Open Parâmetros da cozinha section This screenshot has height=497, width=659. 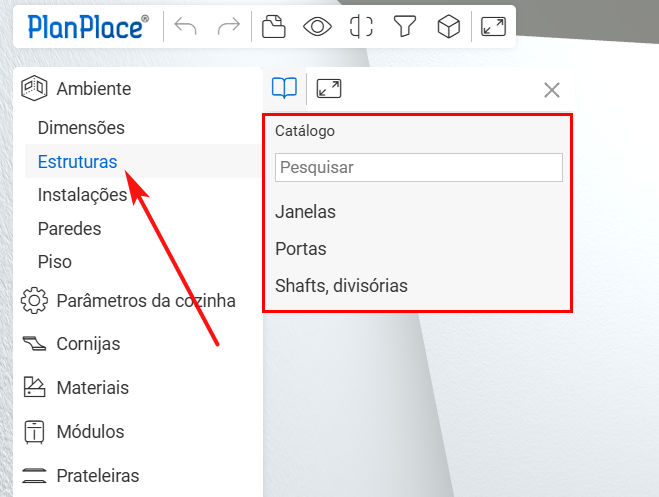[x=146, y=300]
